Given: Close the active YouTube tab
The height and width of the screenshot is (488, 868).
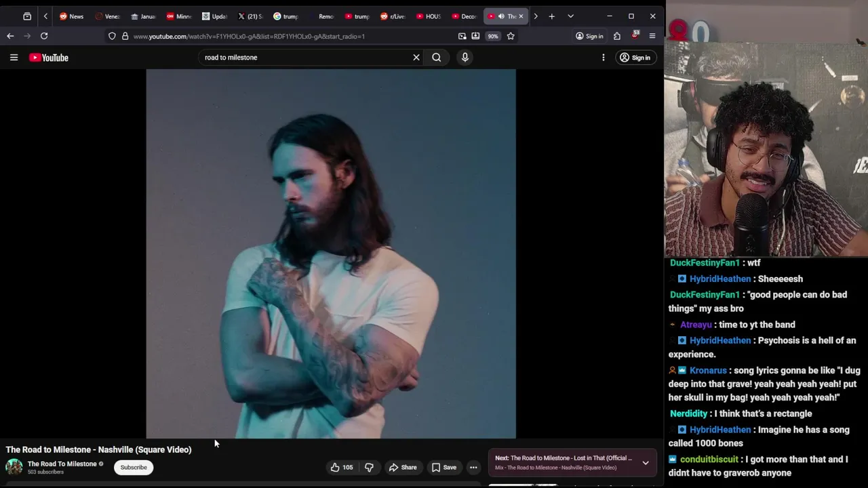Looking at the screenshot, I should [521, 16].
